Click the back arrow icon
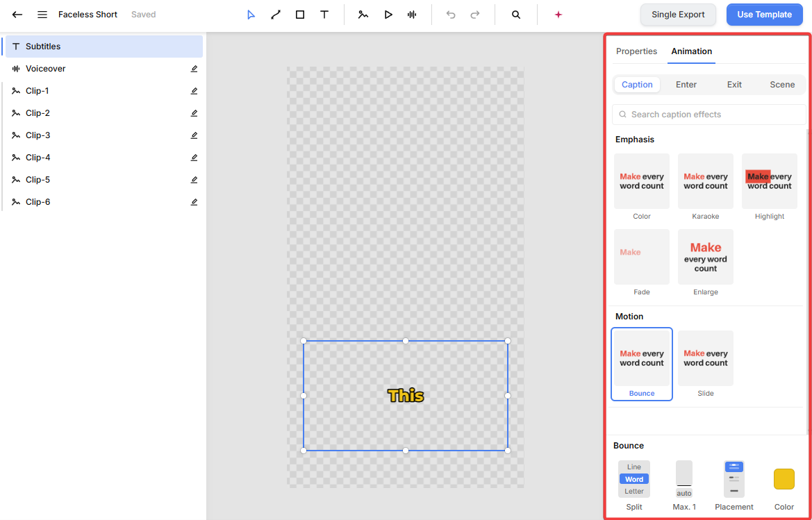 click(x=17, y=15)
